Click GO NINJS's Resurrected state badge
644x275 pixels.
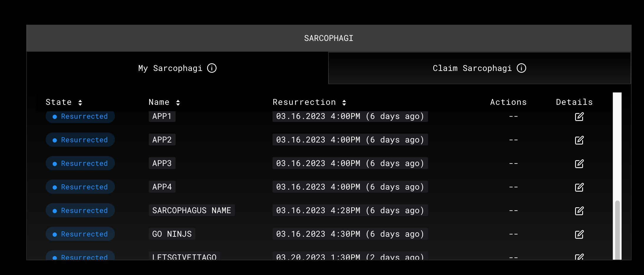point(80,234)
